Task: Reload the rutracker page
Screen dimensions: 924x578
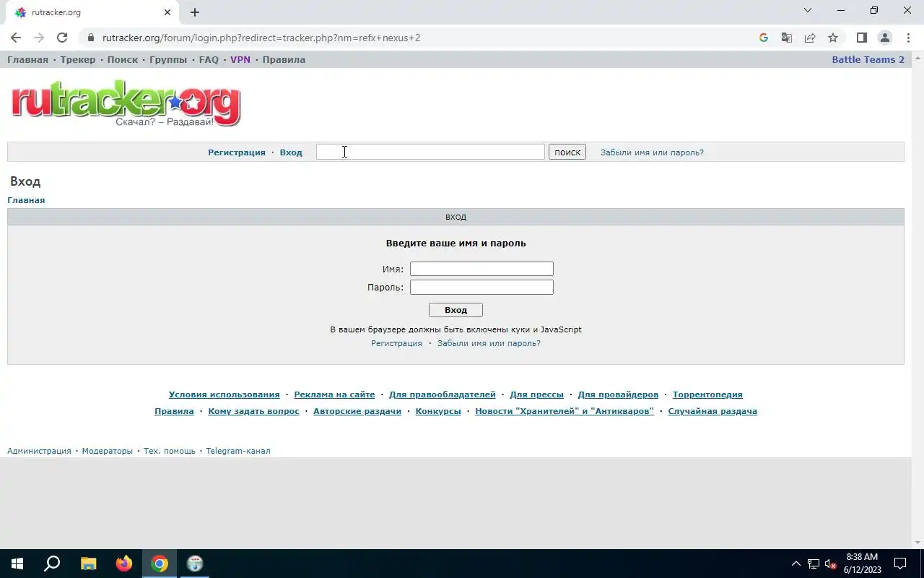Action: [62, 38]
